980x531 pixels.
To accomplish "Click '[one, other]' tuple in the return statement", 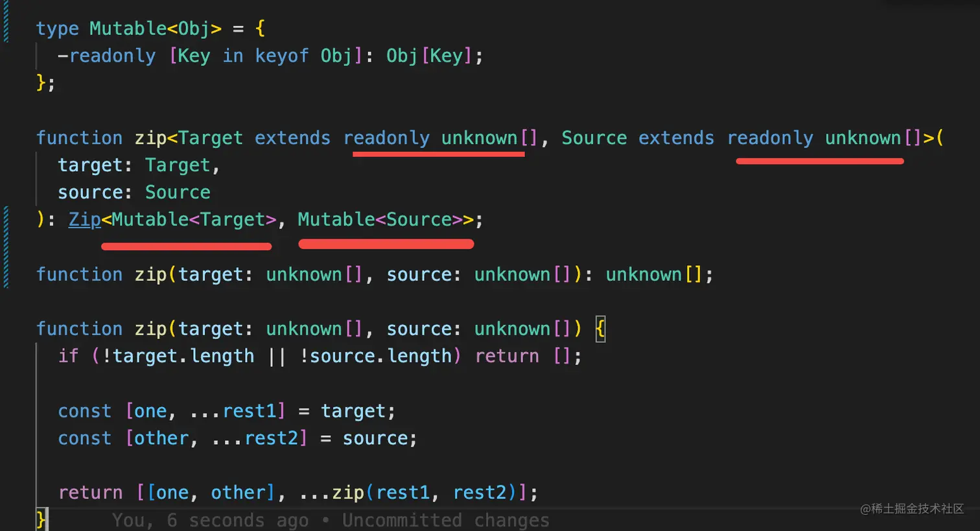I will [x=211, y=493].
